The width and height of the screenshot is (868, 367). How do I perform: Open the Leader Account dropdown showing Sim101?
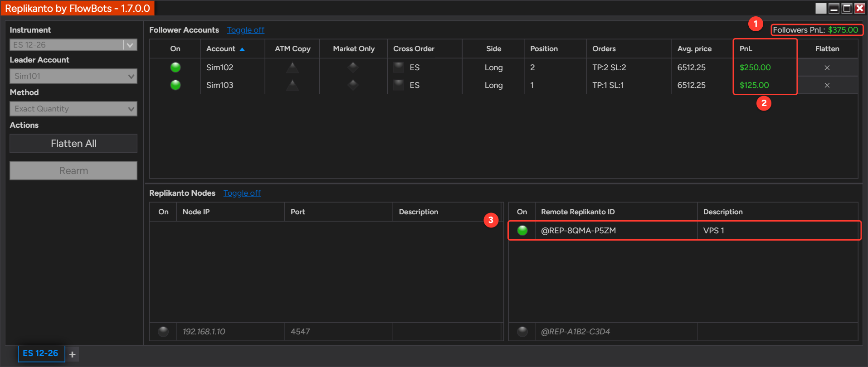coord(73,76)
